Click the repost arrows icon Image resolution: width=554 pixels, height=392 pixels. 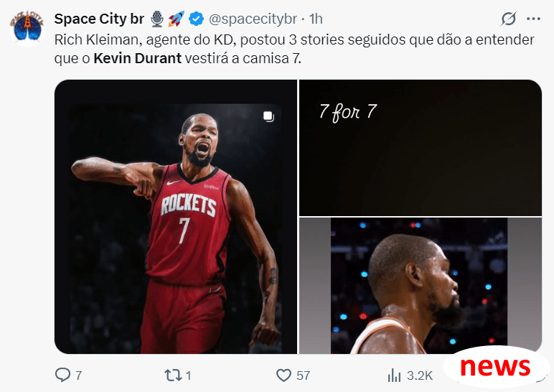pyautogui.click(x=173, y=375)
